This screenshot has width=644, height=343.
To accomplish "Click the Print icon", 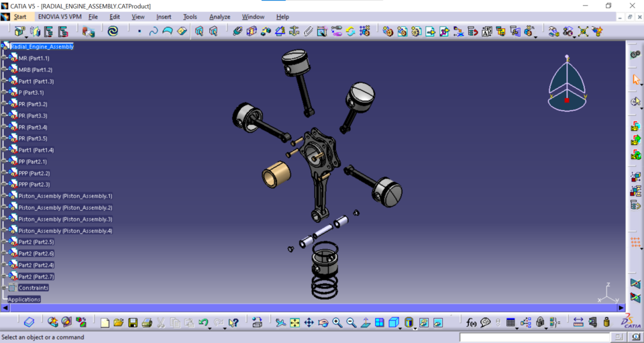I will (x=147, y=323).
